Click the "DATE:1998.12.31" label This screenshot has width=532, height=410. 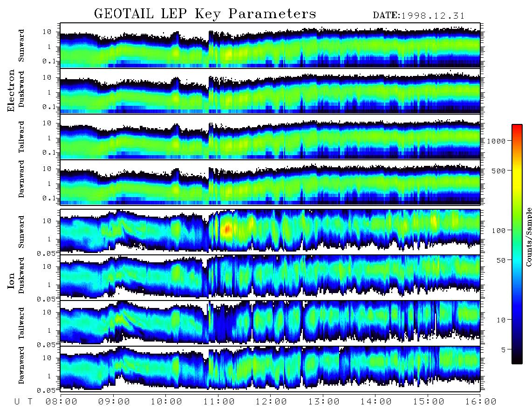pyautogui.click(x=419, y=15)
